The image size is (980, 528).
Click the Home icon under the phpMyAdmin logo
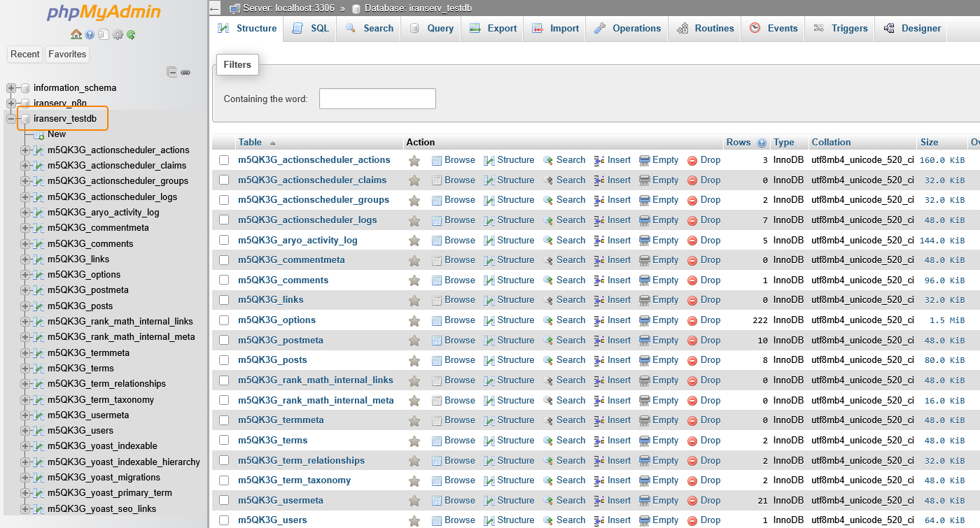tap(76, 34)
